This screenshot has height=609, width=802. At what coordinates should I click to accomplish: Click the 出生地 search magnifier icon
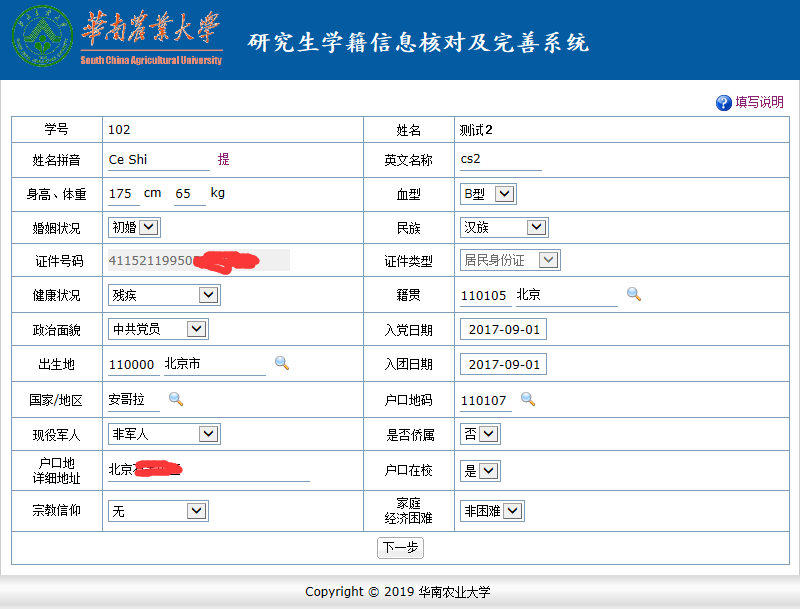(282, 363)
